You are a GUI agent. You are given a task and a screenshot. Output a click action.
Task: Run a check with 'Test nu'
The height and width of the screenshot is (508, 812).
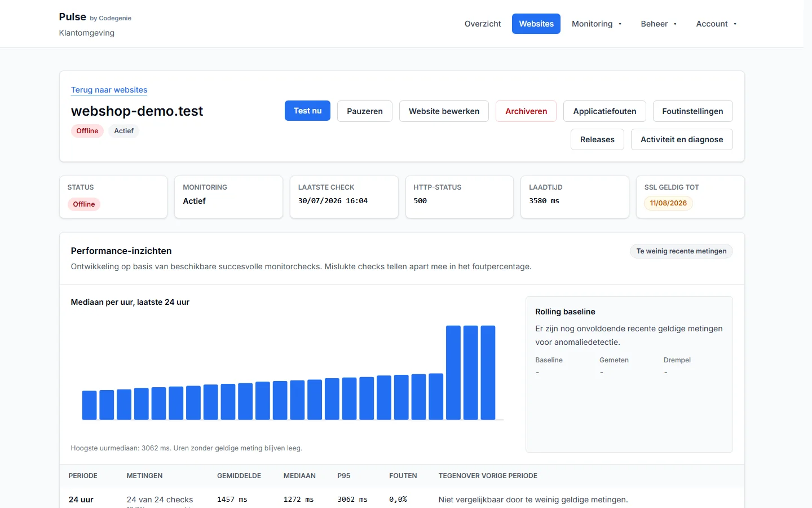pyautogui.click(x=307, y=111)
